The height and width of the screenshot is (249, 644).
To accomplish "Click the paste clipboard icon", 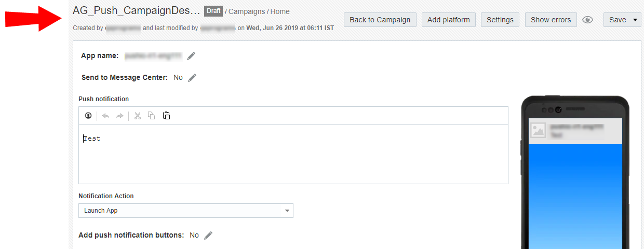I will click(167, 116).
